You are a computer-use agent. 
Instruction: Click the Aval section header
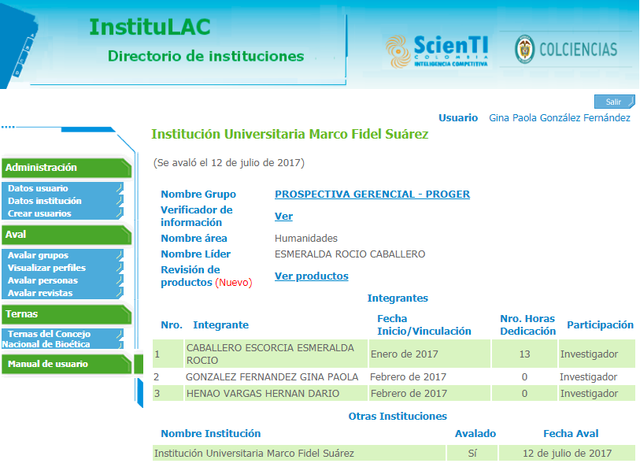pyautogui.click(x=66, y=234)
